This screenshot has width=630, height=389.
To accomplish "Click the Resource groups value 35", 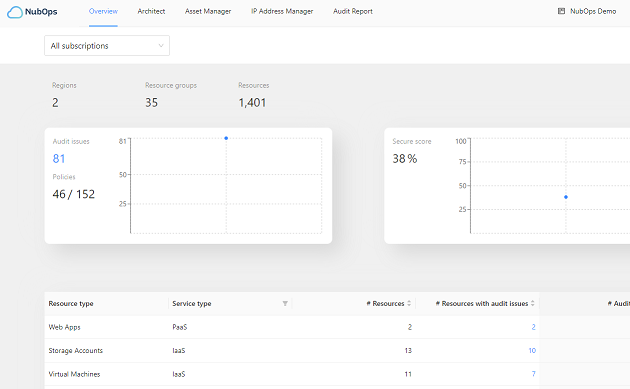I will coord(151,103).
